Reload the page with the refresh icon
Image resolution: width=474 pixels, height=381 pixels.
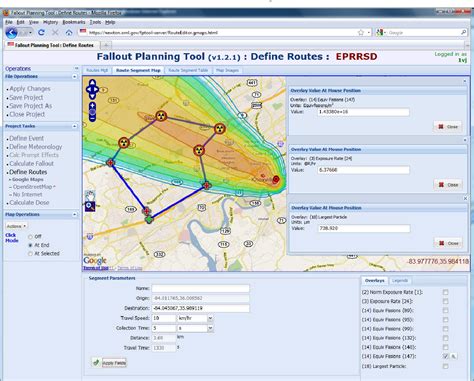click(41, 33)
